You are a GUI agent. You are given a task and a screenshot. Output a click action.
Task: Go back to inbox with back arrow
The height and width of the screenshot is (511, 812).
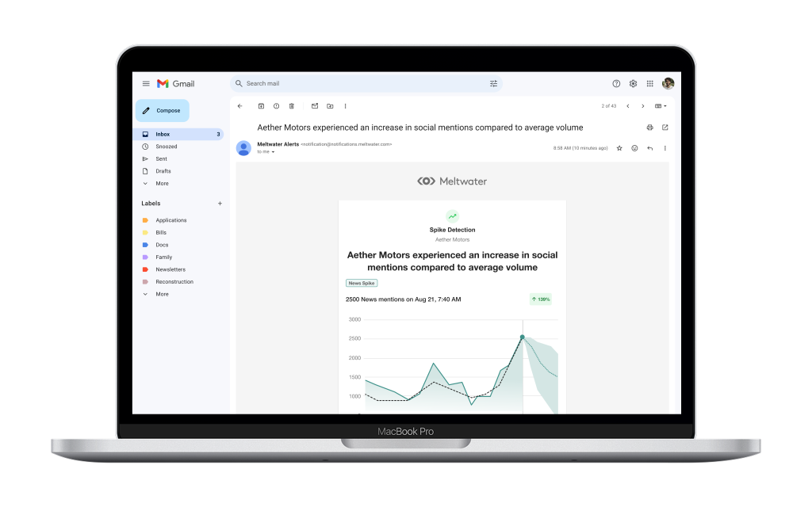[x=240, y=106]
